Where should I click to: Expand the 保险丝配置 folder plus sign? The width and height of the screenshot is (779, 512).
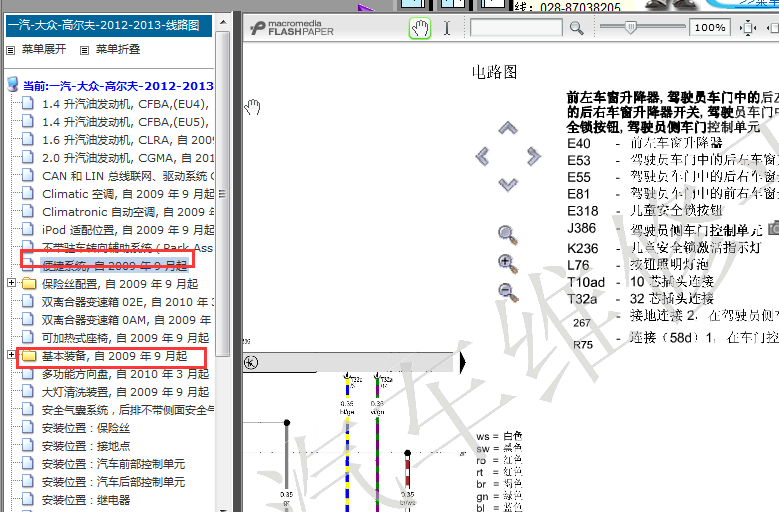[x=11, y=283]
